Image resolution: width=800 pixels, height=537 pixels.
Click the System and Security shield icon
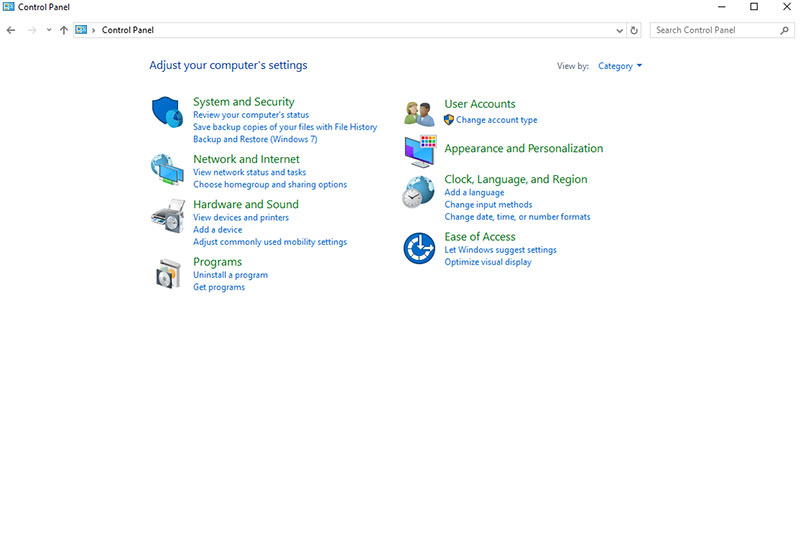pos(166,112)
